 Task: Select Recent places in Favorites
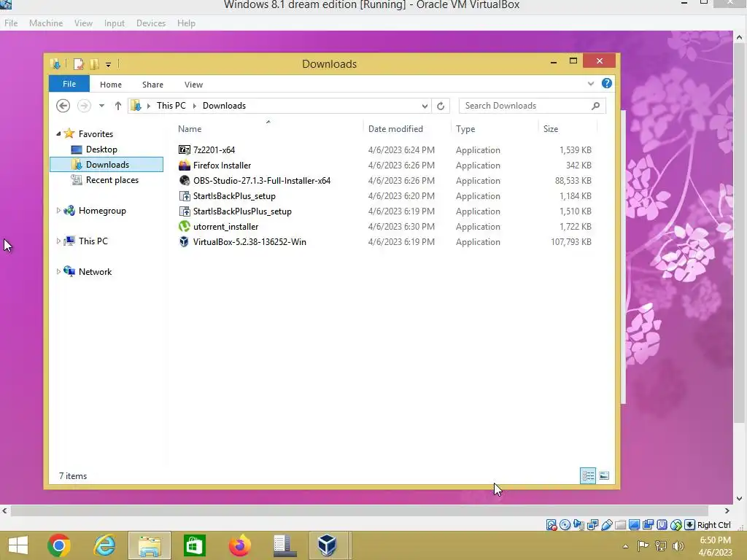pyautogui.click(x=112, y=180)
